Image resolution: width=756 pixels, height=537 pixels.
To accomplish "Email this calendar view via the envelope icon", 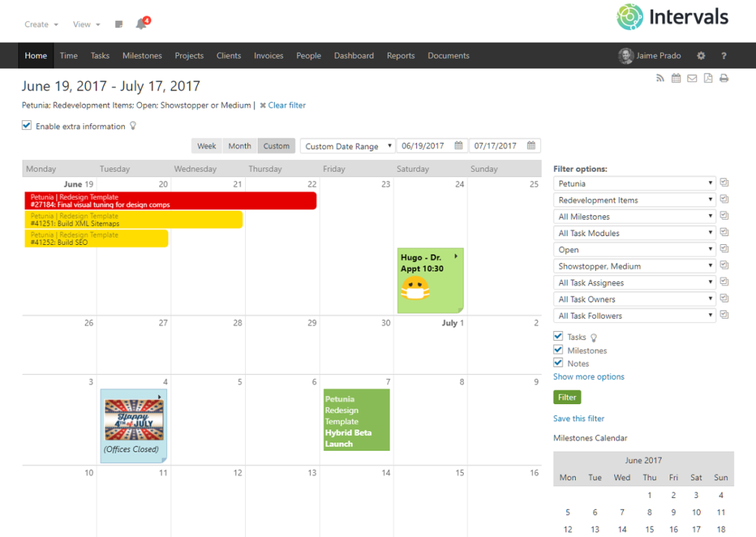I will click(x=692, y=77).
